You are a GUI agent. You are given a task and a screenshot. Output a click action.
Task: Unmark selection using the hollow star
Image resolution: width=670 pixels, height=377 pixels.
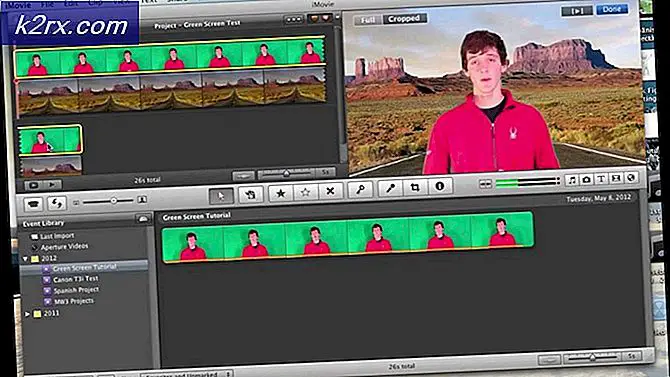click(305, 192)
